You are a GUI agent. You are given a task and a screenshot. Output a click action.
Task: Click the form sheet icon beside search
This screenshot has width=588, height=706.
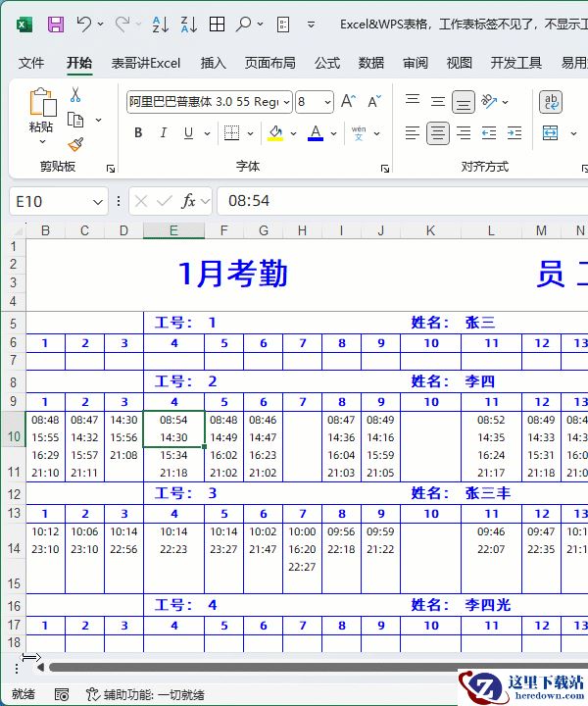pyautogui.click(x=283, y=25)
